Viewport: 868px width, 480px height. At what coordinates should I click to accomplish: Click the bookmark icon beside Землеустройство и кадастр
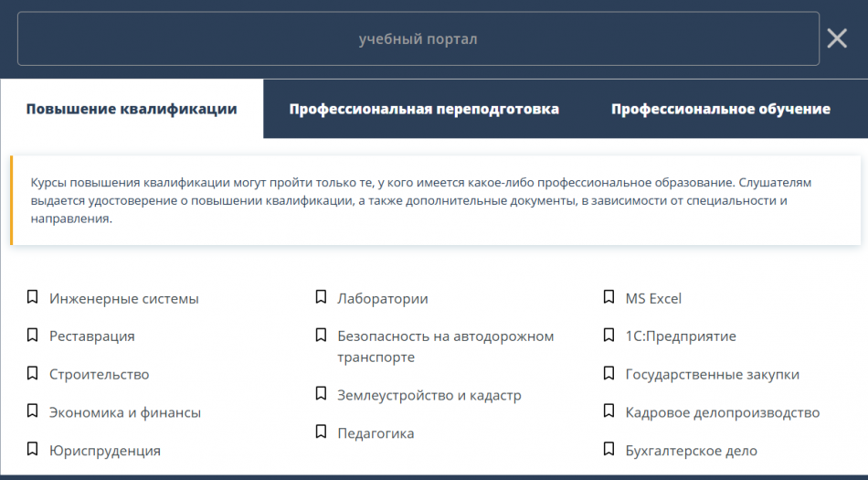click(x=321, y=394)
